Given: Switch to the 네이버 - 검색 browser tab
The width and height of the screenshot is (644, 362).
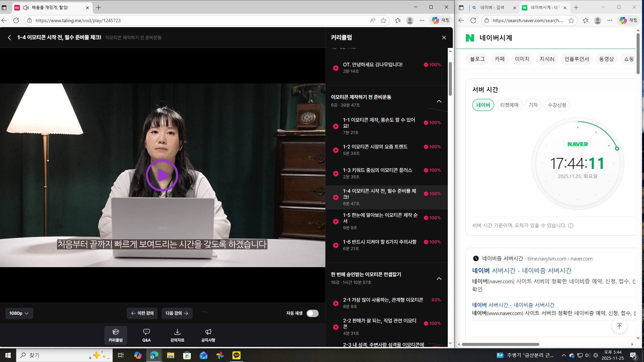Looking at the screenshot, I should point(492,7).
